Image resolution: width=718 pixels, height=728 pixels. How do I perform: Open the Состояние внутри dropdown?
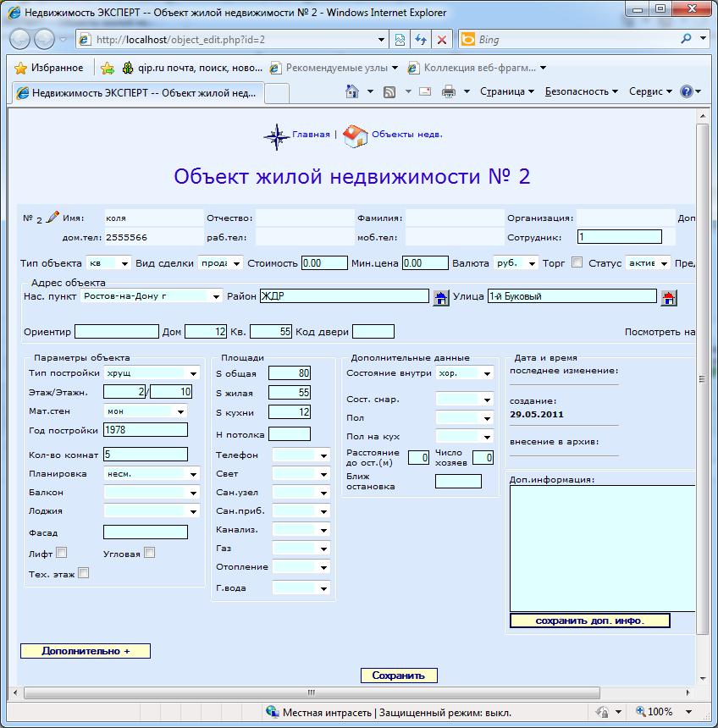point(465,373)
